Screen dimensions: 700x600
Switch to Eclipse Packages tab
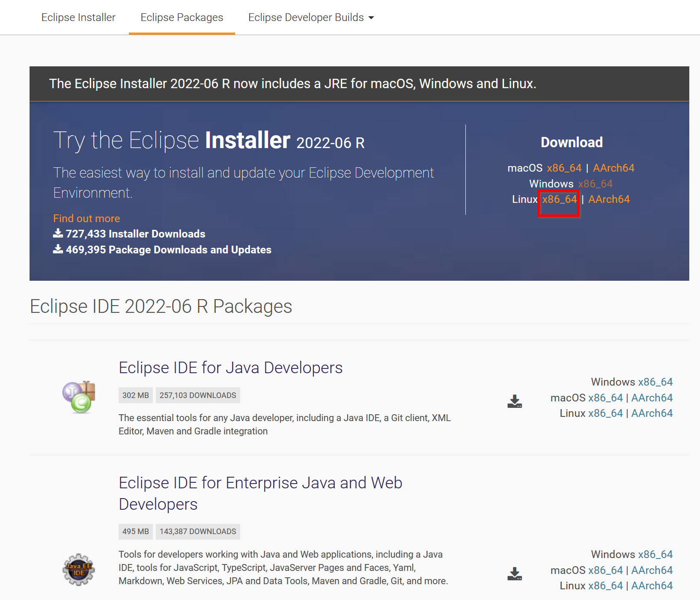pyautogui.click(x=182, y=17)
